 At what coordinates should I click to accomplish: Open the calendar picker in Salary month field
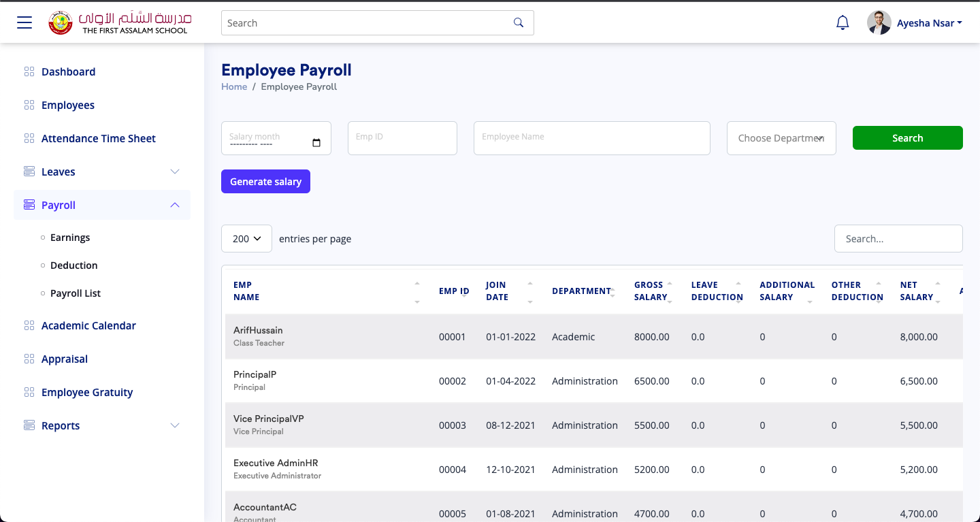pos(316,143)
